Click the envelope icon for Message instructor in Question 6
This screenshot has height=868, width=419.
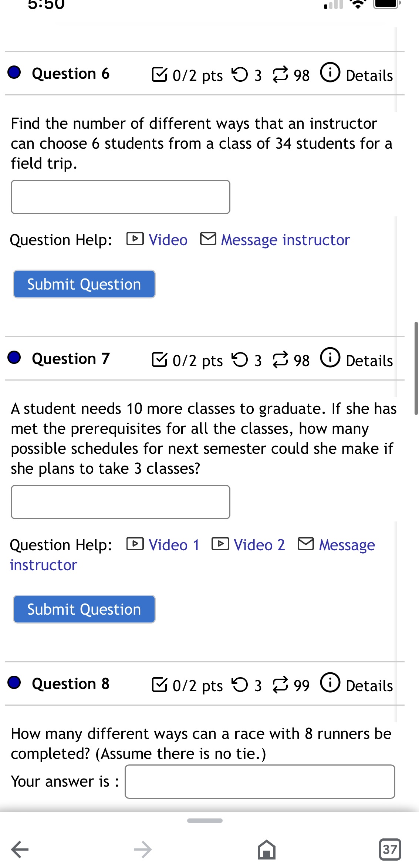(x=208, y=239)
